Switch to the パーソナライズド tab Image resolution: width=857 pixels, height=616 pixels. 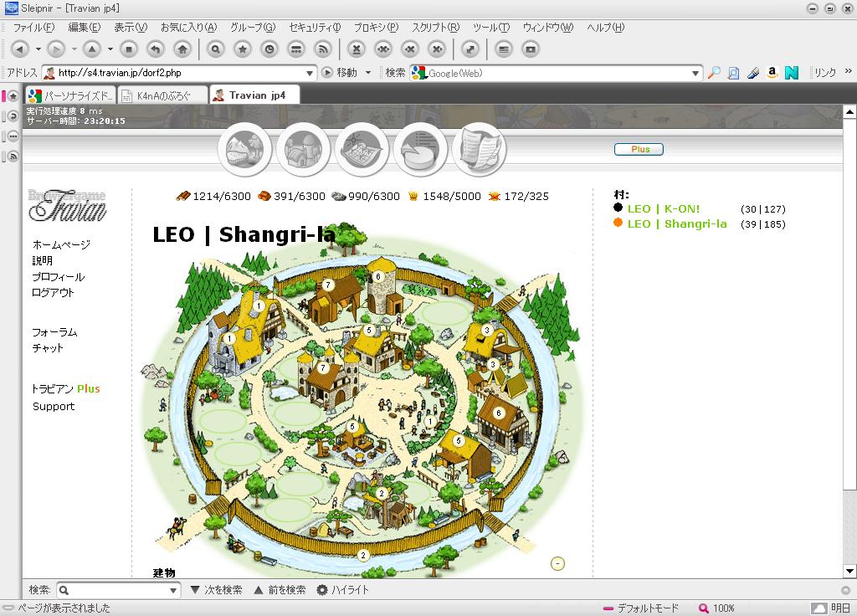70,95
